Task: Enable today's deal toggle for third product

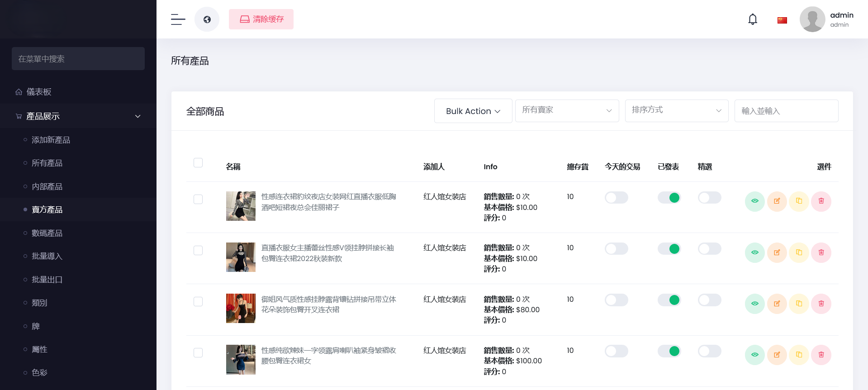Action: tap(616, 300)
